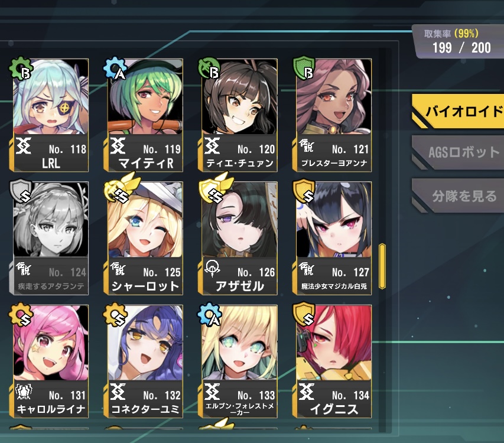Open マイティR portrait No. 119
This screenshot has height=443, width=504.
tap(145, 115)
